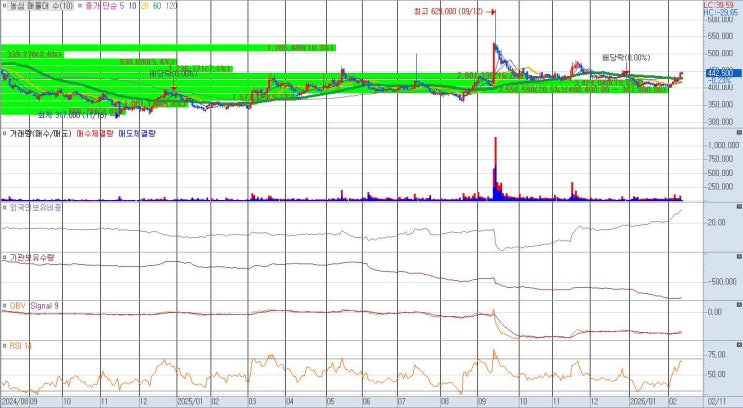
Task: Click the square marker beside OBV label
Action: (x=4, y=306)
